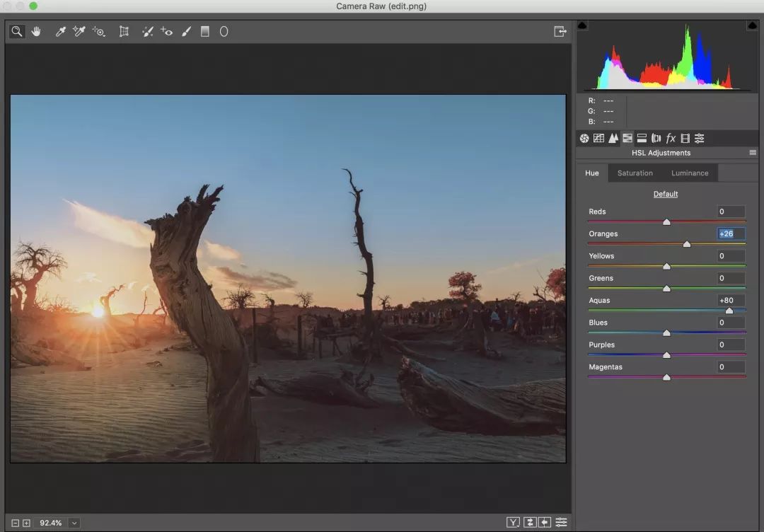The width and height of the screenshot is (764, 532).
Task: Click the Aquas hue slider handle
Action: 729,311
